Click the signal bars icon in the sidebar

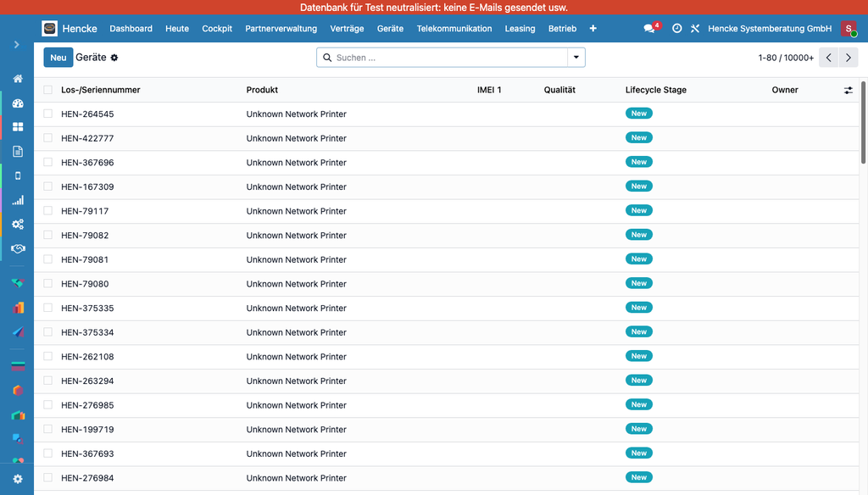pos(18,200)
